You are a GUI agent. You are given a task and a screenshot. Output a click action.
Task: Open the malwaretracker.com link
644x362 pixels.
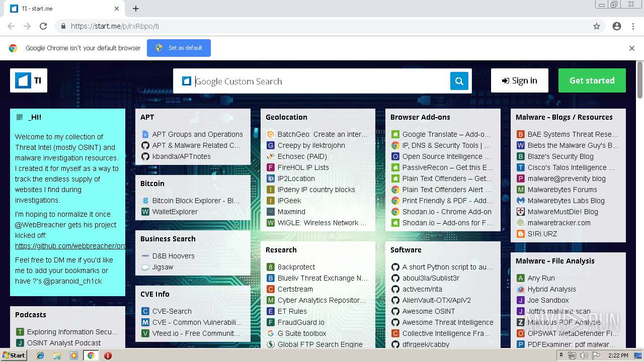[559, 223]
